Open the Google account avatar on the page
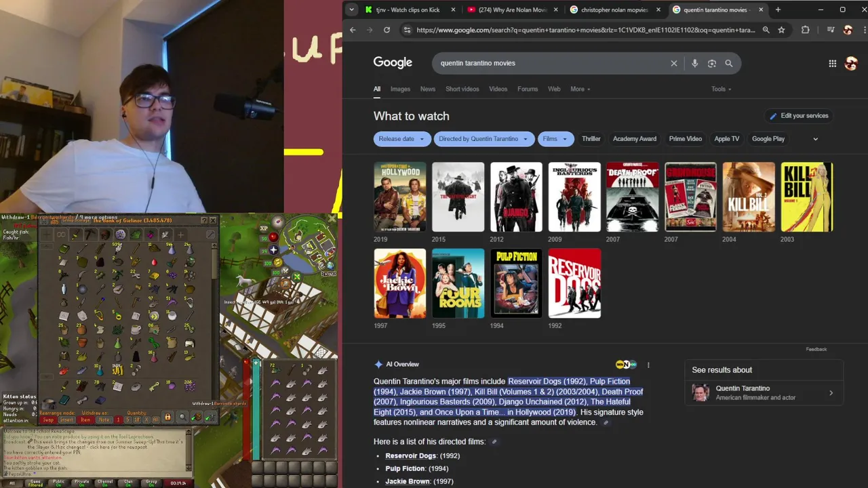 [x=851, y=64]
